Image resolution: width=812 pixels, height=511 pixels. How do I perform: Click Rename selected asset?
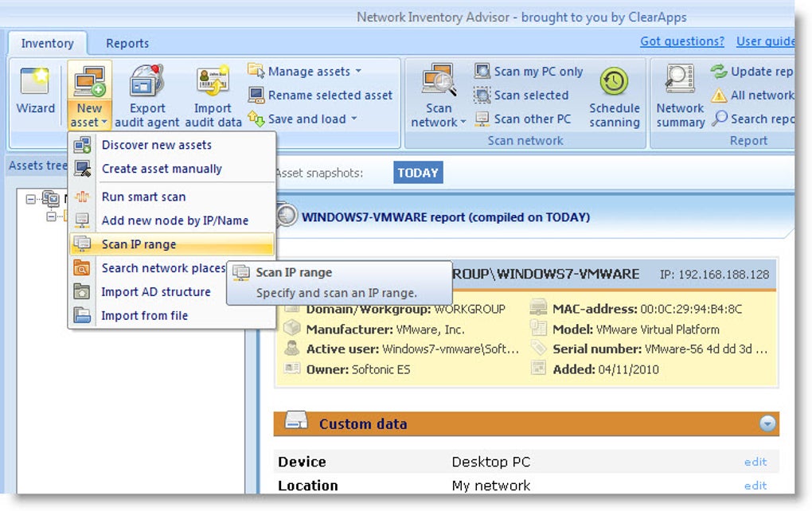(x=321, y=95)
